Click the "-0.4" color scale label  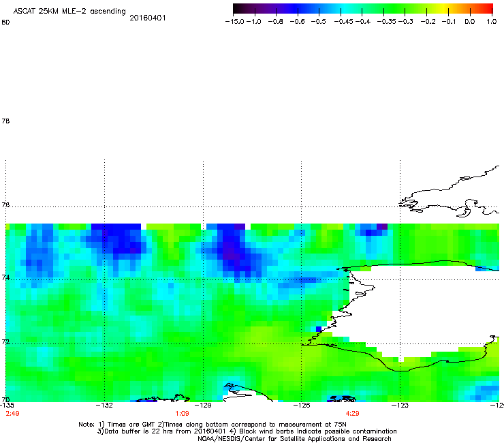point(363,22)
